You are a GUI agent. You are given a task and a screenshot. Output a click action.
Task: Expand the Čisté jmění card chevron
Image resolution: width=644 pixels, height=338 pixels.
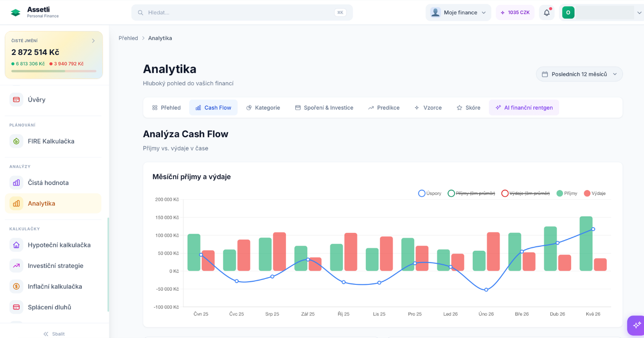(x=93, y=41)
